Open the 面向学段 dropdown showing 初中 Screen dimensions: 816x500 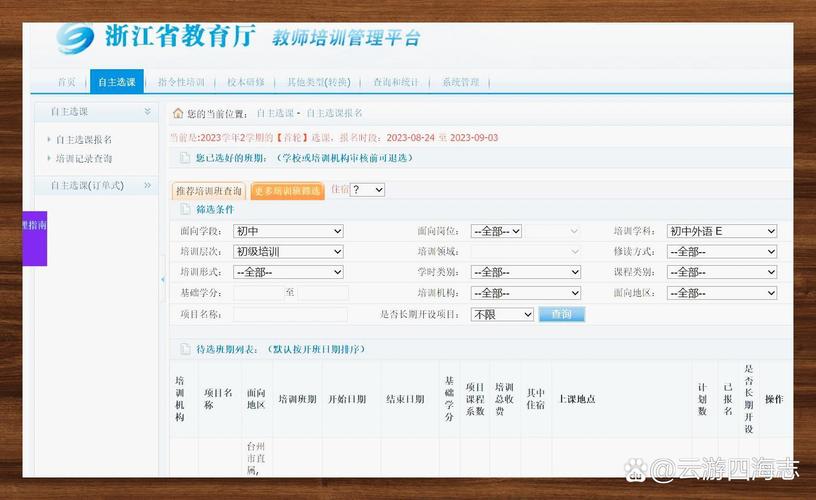pos(288,231)
